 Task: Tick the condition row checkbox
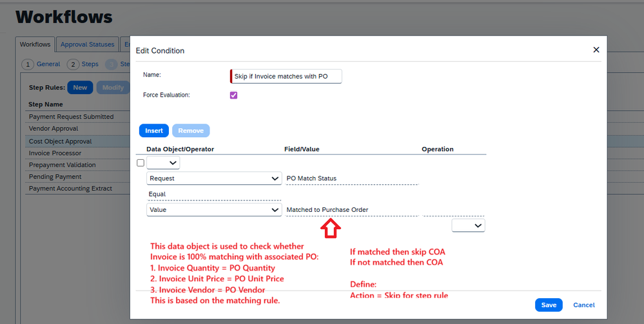point(141,163)
